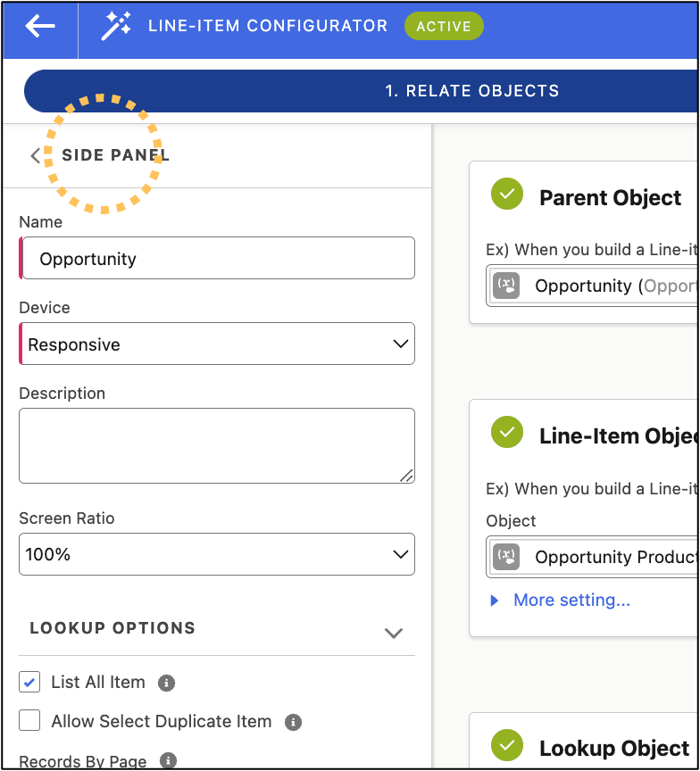
Task: Click Records By Page info icon
Action: click(168, 760)
